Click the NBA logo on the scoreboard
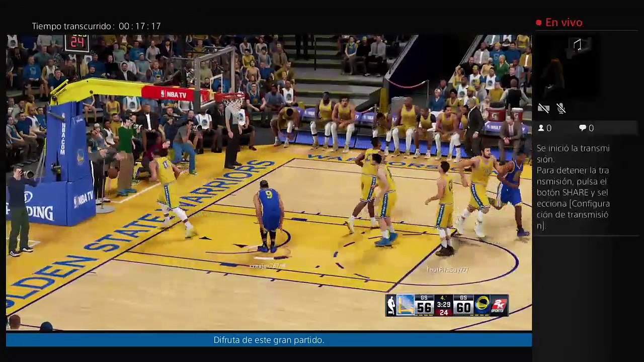This screenshot has width=644, height=362. [x=391, y=305]
